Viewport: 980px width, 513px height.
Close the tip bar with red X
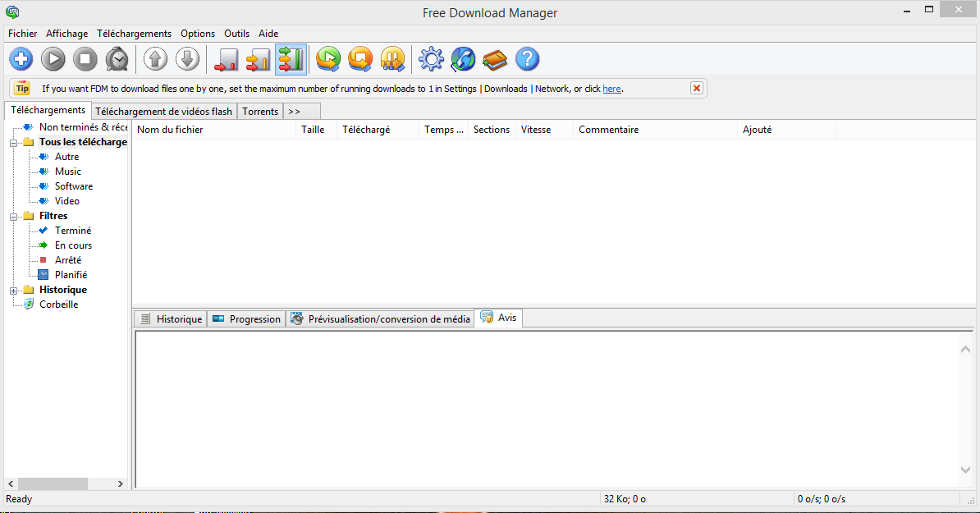click(696, 88)
